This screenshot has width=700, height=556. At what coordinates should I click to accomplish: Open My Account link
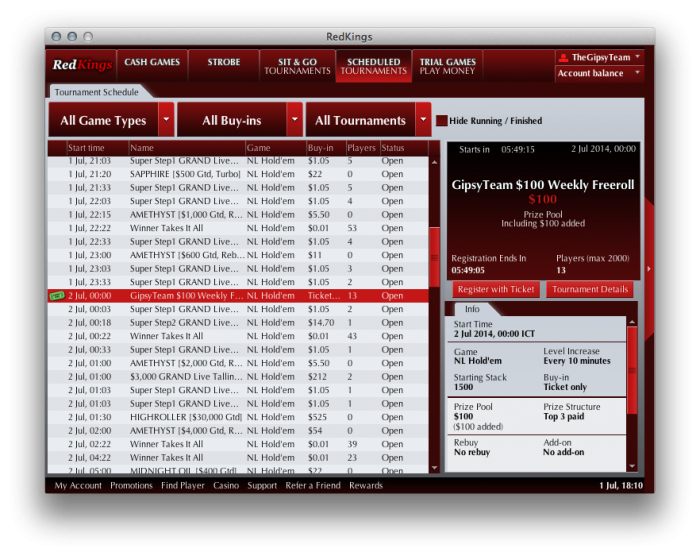(x=78, y=485)
